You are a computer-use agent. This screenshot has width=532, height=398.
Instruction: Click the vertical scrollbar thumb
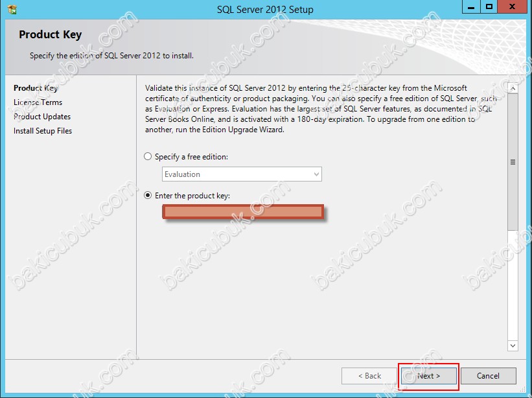[x=513, y=162]
